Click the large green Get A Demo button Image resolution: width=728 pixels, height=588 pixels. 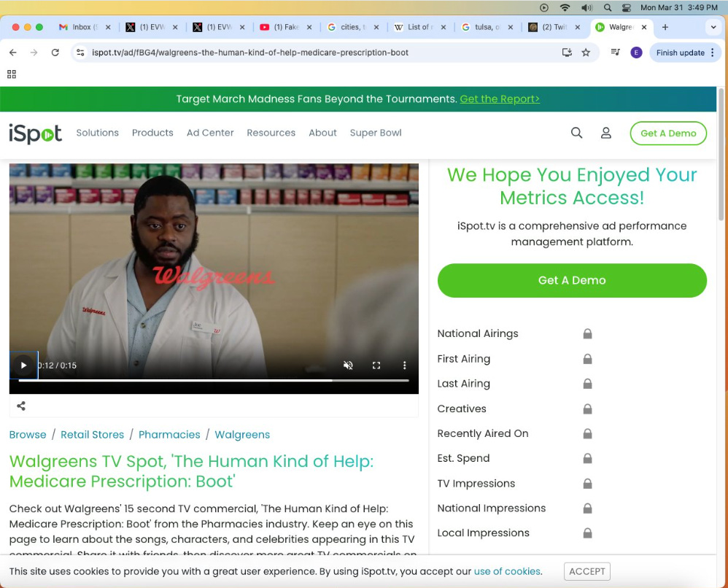(572, 281)
